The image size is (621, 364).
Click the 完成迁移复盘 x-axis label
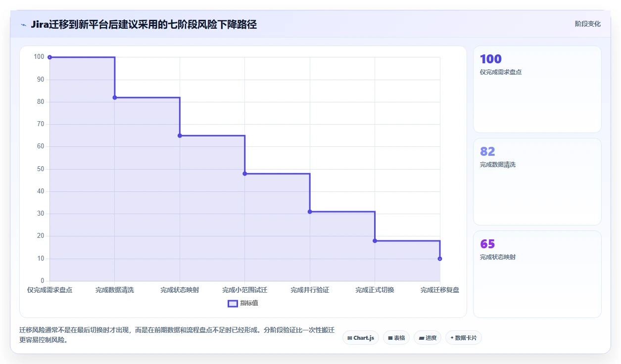pos(440,290)
